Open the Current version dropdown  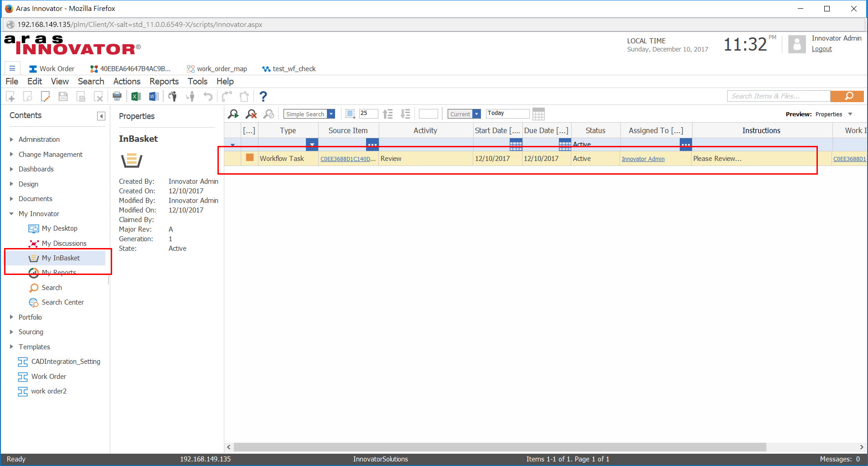tap(476, 114)
